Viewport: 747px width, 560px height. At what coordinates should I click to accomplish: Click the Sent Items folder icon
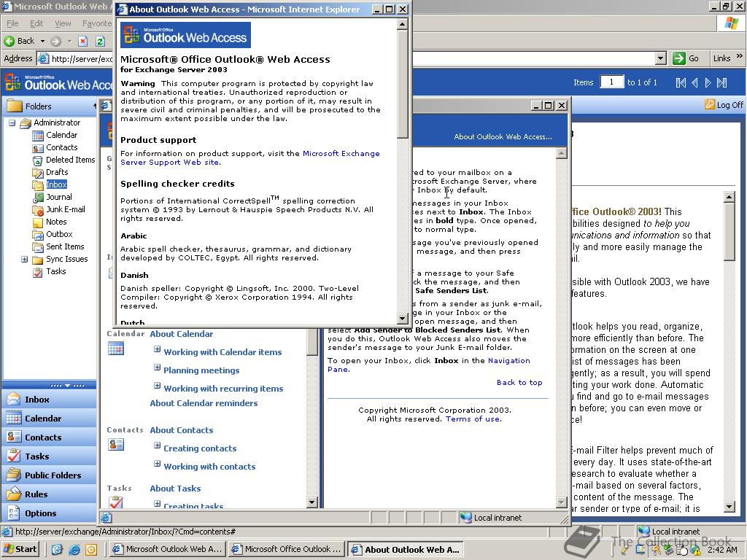click(38, 246)
